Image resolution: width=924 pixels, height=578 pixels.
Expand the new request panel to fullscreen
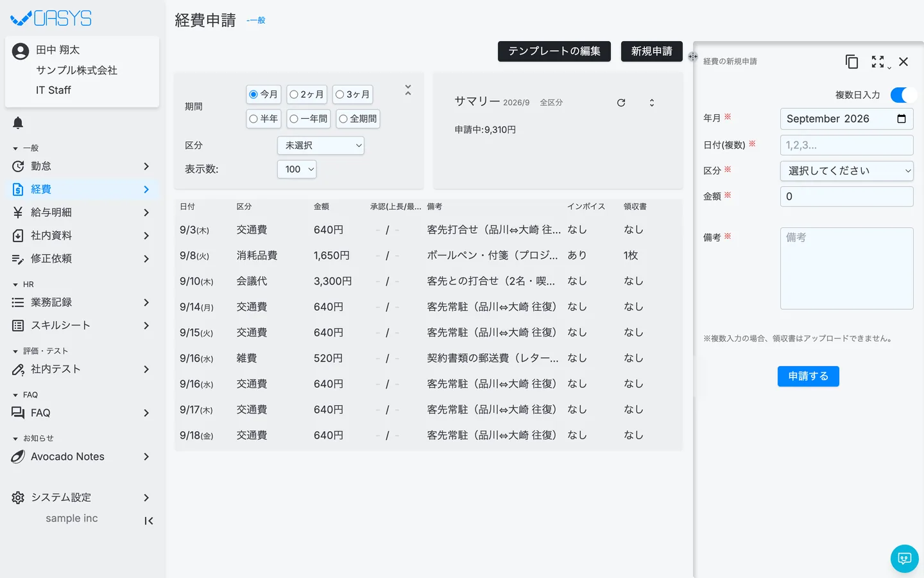[878, 62]
